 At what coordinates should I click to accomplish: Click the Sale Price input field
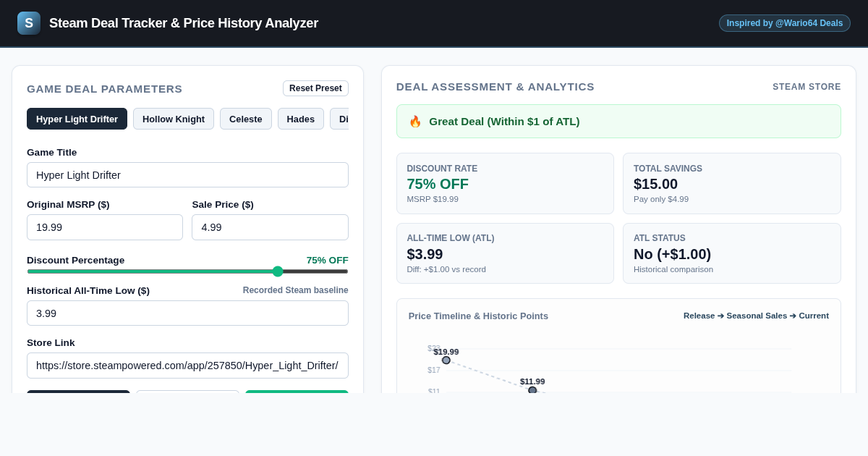tap(270, 227)
